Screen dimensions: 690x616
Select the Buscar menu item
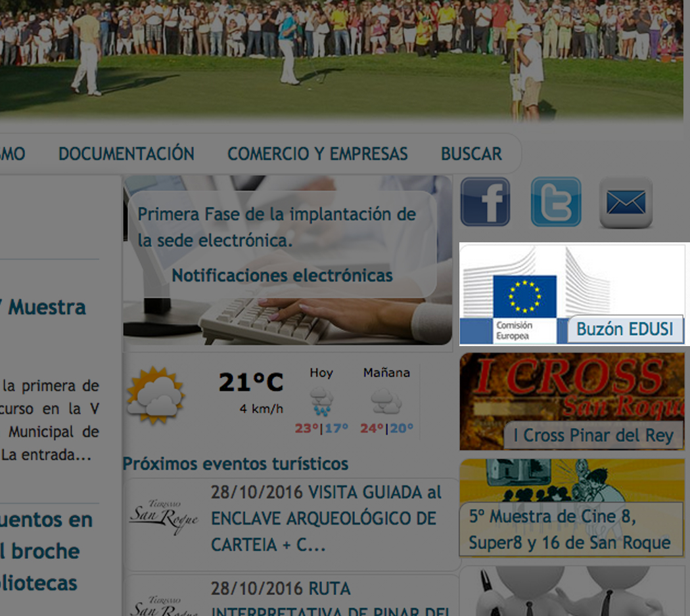(471, 154)
